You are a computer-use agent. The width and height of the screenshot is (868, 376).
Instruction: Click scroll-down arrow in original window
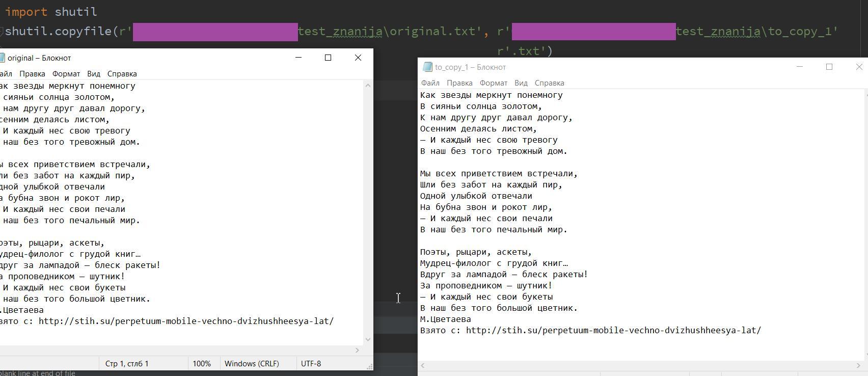coord(368,339)
